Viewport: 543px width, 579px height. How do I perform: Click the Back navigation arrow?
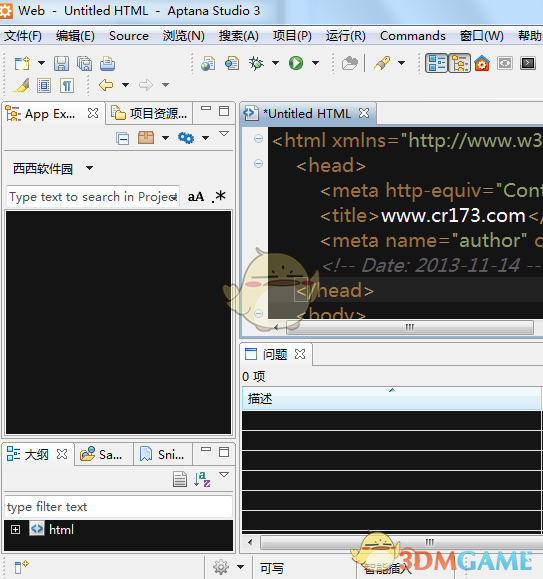click(x=106, y=85)
